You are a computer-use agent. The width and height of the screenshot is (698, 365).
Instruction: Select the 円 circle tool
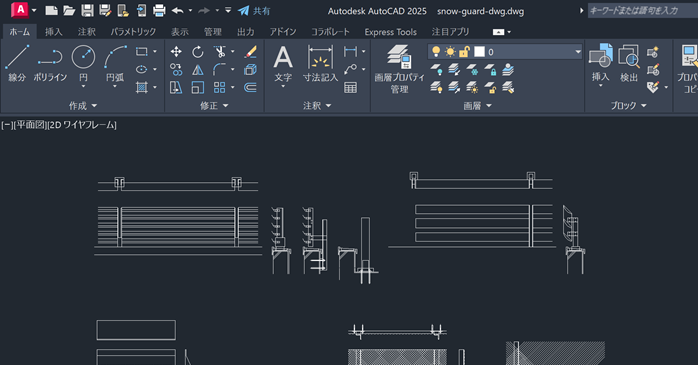[83, 58]
